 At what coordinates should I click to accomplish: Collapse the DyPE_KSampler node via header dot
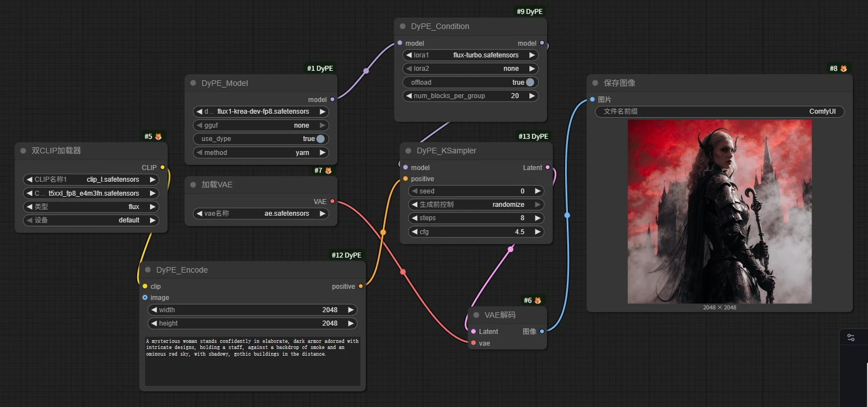tap(408, 151)
